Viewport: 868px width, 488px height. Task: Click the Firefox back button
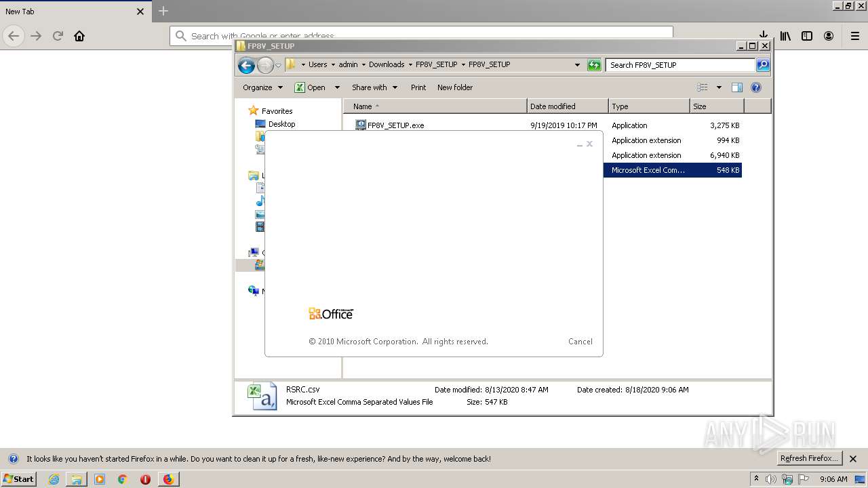(14, 36)
